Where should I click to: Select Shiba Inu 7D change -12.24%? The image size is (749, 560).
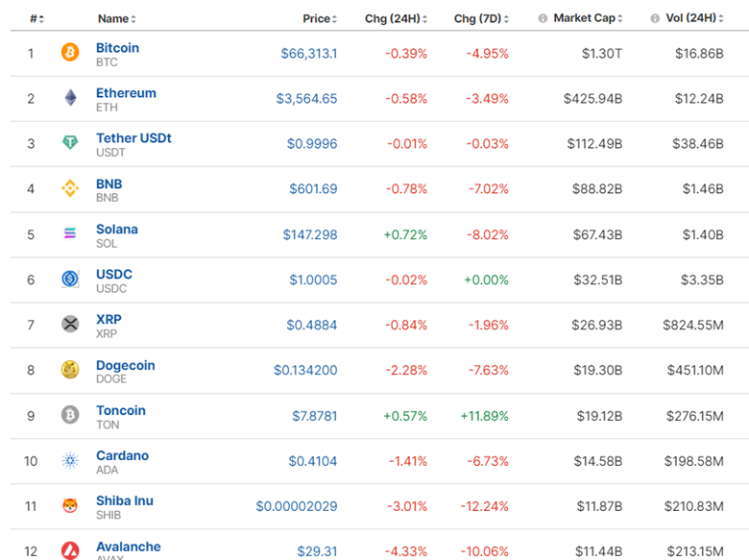click(x=484, y=506)
